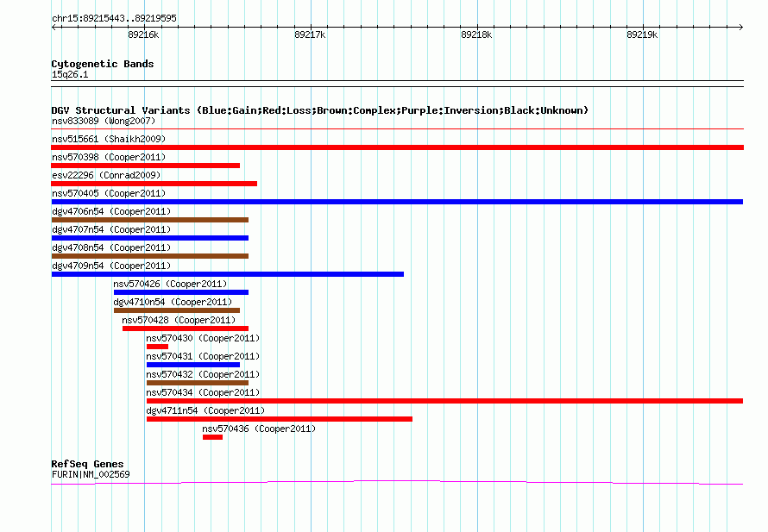Click the 89218k ruler position
The height and width of the screenshot is (532, 768).
pos(476,34)
